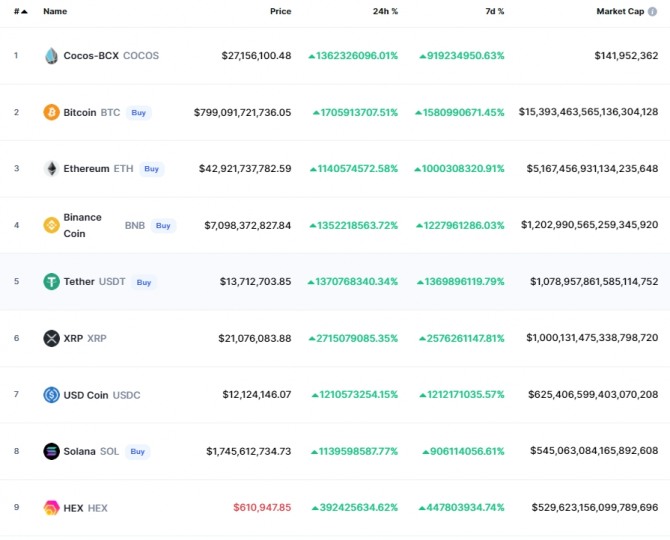Click the Ethereum price $42,921,737,782.59

pos(245,169)
